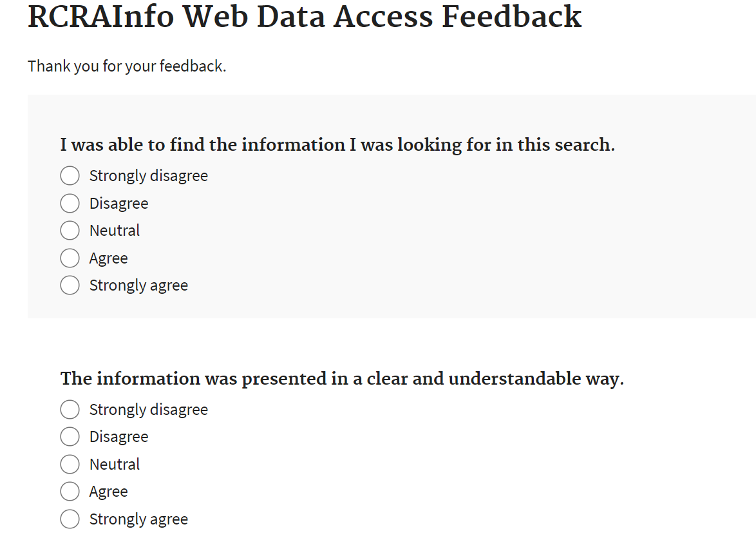The height and width of the screenshot is (538, 756).
Task: Click the 'information was presented in a clear' question text
Action: coord(342,378)
